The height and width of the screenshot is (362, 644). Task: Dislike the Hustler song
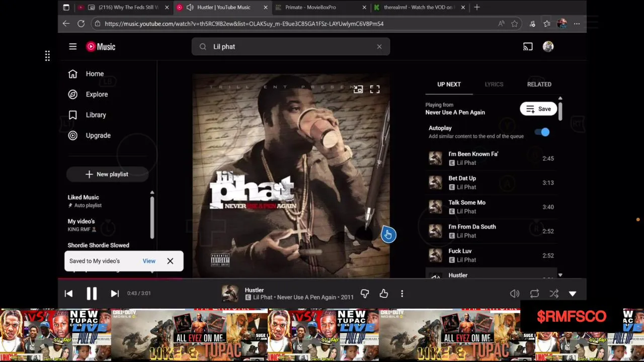(x=365, y=294)
